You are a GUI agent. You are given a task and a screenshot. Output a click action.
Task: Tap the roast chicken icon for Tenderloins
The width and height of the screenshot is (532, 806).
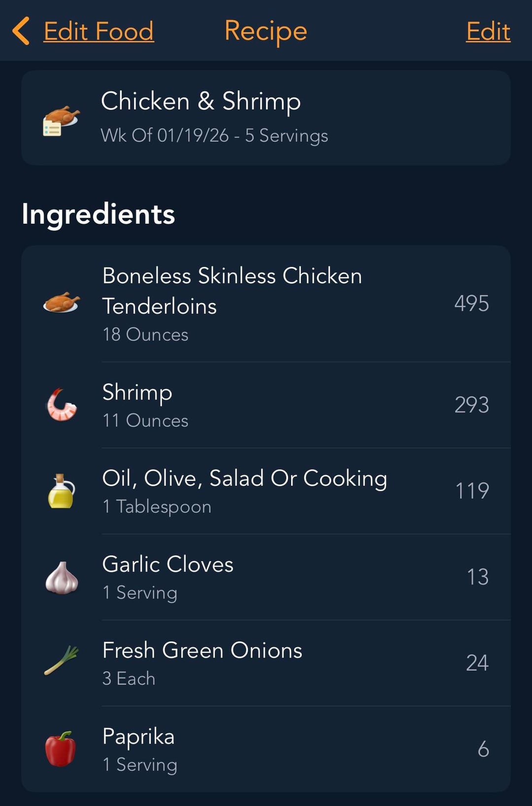[x=61, y=302]
